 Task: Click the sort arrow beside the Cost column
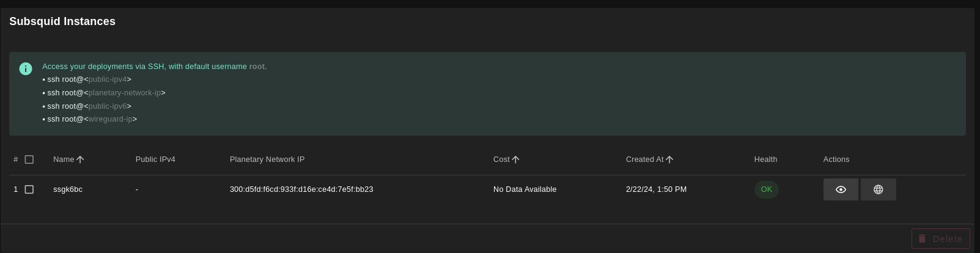click(x=515, y=159)
